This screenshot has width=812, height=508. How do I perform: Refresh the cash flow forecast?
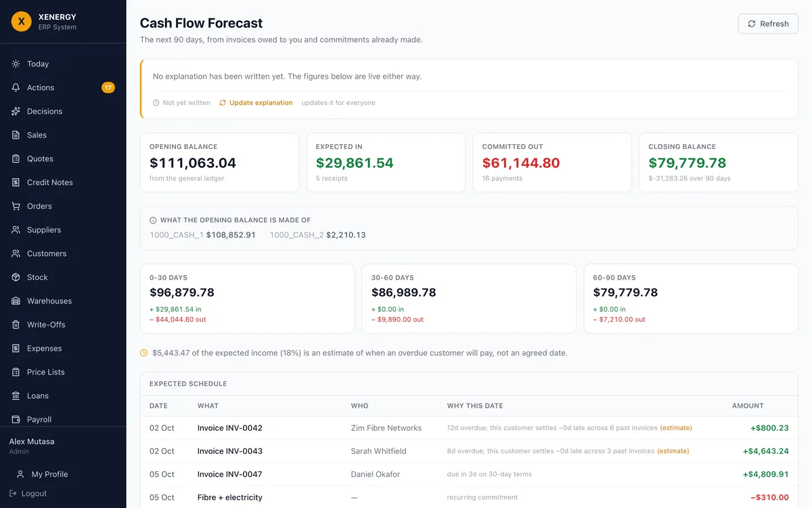pos(768,24)
